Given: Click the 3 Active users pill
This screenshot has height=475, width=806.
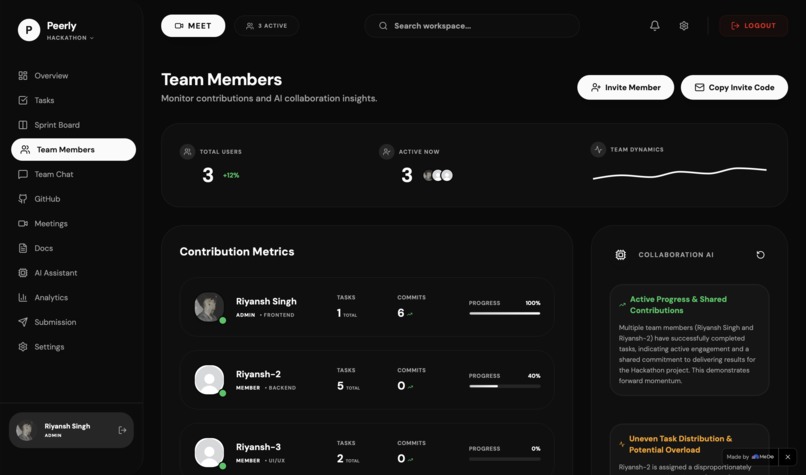Looking at the screenshot, I should 266,26.
